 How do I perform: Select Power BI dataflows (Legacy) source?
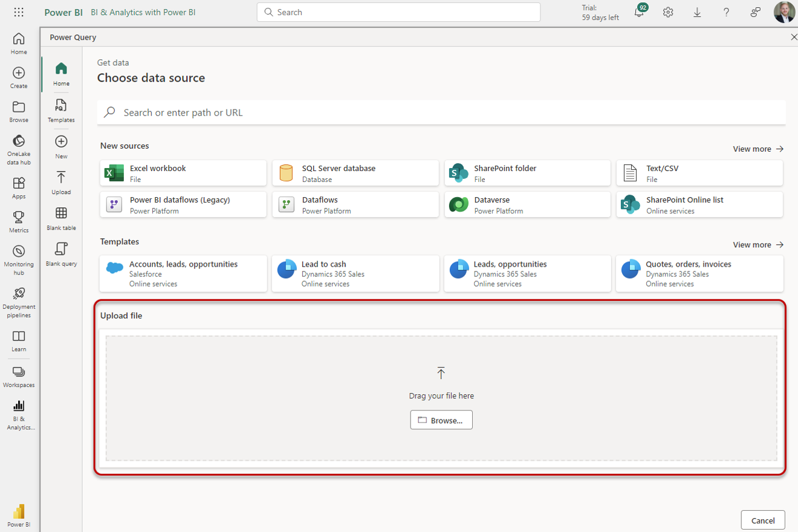point(183,205)
